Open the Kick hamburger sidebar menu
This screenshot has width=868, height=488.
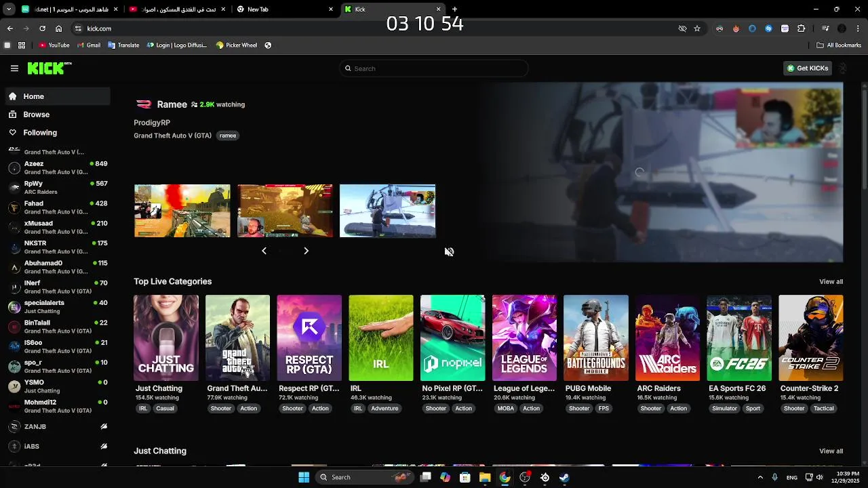[x=14, y=68]
